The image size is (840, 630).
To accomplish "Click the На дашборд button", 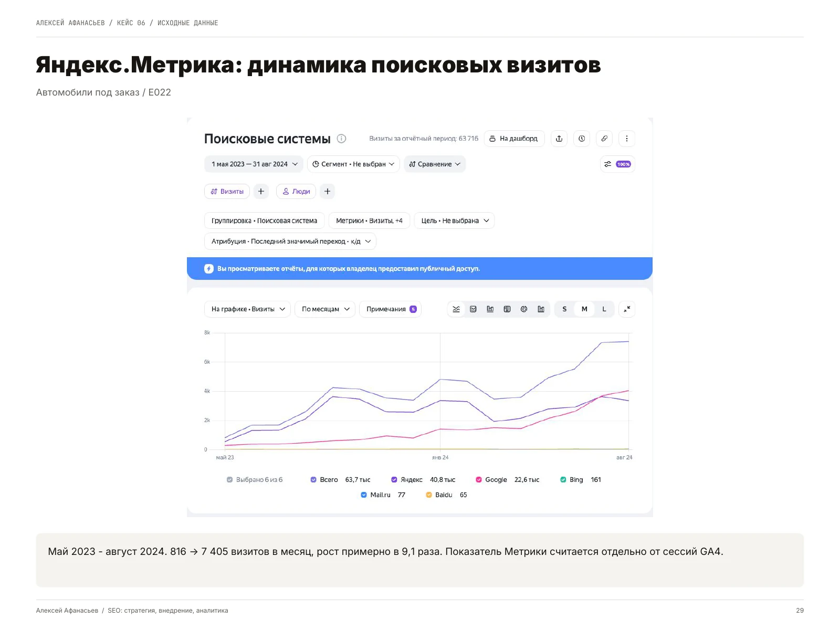I will [514, 139].
